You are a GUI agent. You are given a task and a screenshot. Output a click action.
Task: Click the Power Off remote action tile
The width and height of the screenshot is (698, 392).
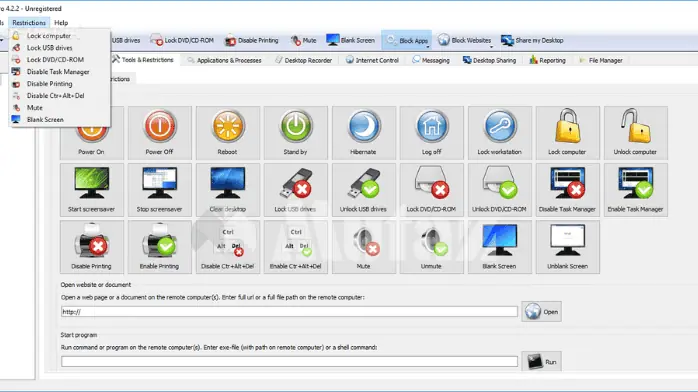pos(159,133)
